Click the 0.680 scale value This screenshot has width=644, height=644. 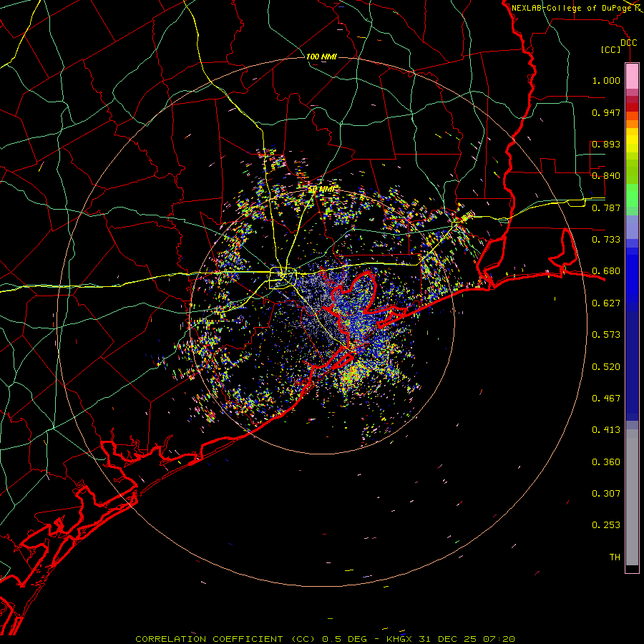pos(606,271)
